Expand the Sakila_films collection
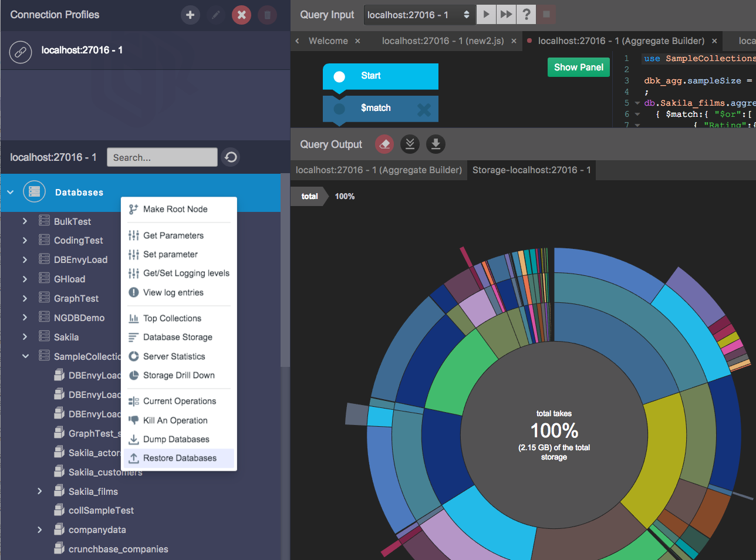756x560 pixels. click(x=39, y=491)
